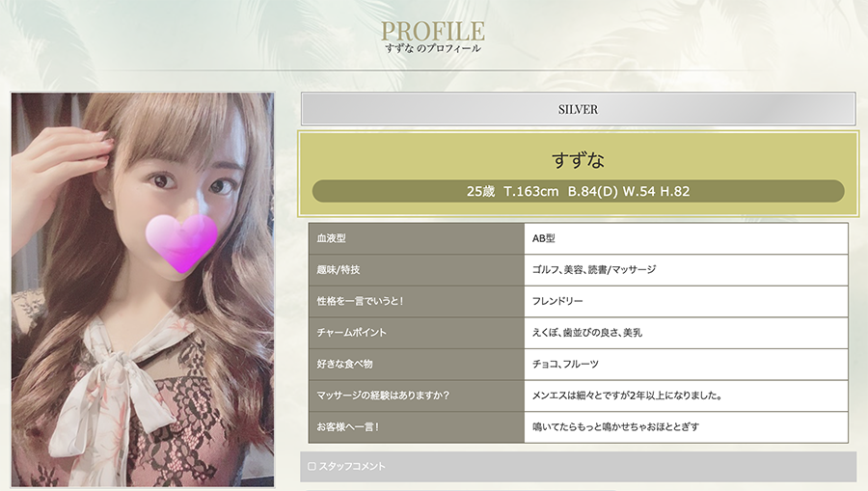Click the '趣味/特技' row label

[x=417, y=270]
